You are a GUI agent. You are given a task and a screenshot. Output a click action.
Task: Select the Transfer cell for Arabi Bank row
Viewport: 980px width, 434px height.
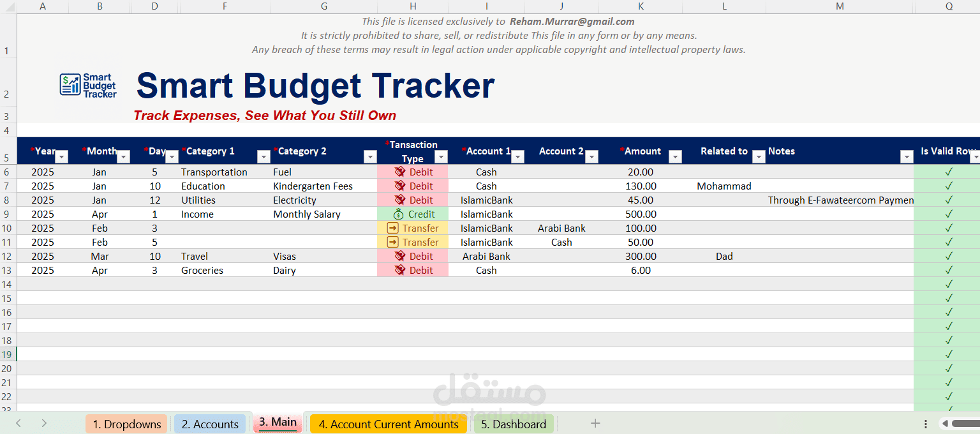pos(413,228)
